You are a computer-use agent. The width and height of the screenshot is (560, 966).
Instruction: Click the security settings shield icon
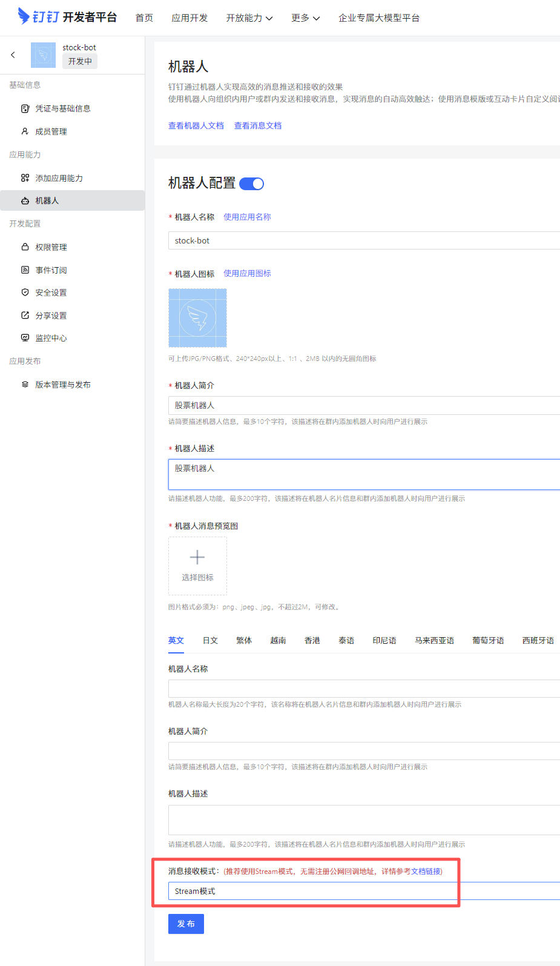(25, 293)
